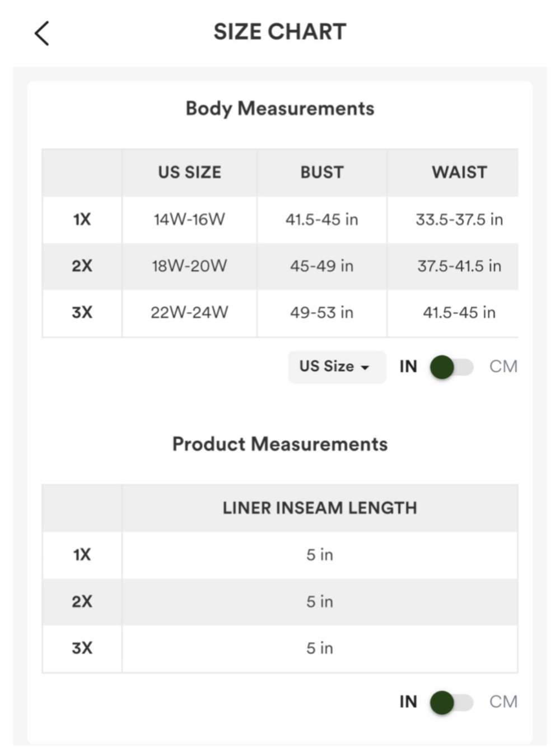Select the 1X row in Product Measurements

280,555
